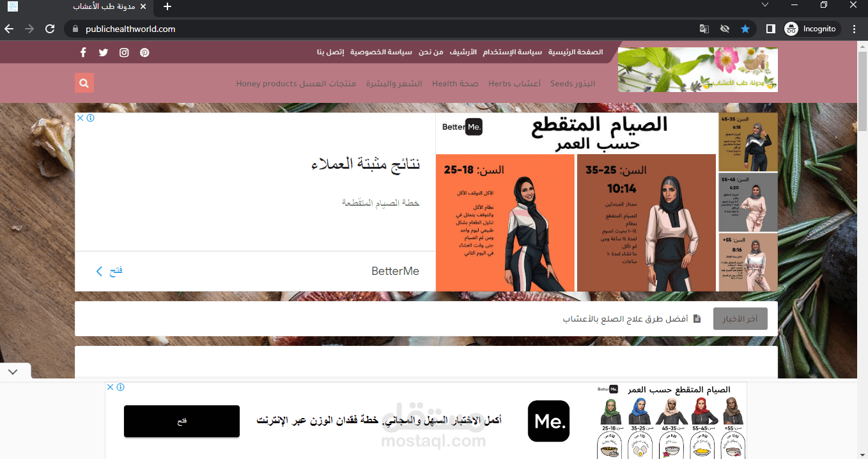Image resolution: width=868 pixels, height=459 pixels.
Task: Open الأرشيف menu item
Action: coord(463,52)
